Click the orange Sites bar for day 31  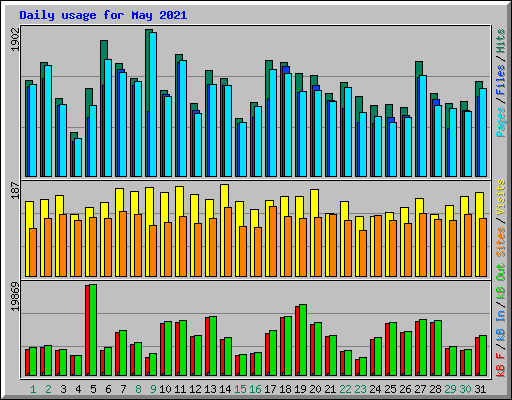[483, 248]
